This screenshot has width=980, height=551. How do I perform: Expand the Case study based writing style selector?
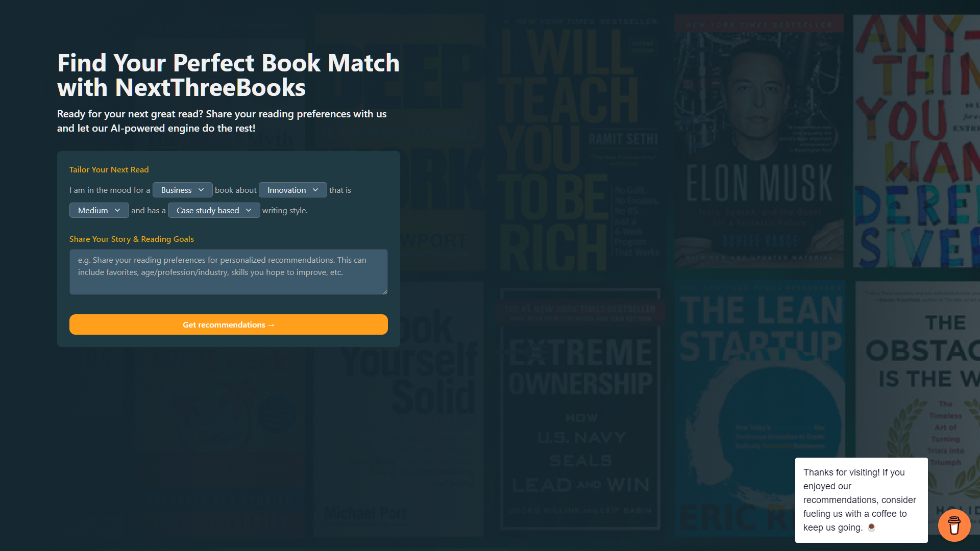pyautogui.click(x=214, y=210)
